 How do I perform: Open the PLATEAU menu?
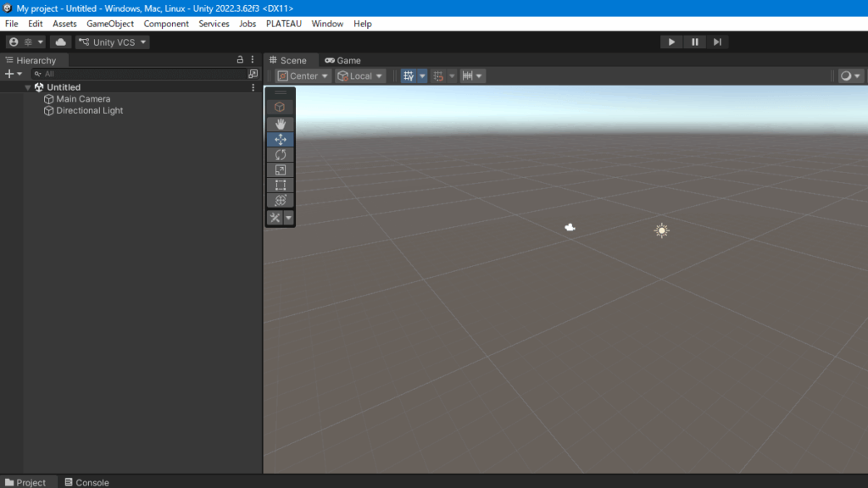tap(283, 24)
